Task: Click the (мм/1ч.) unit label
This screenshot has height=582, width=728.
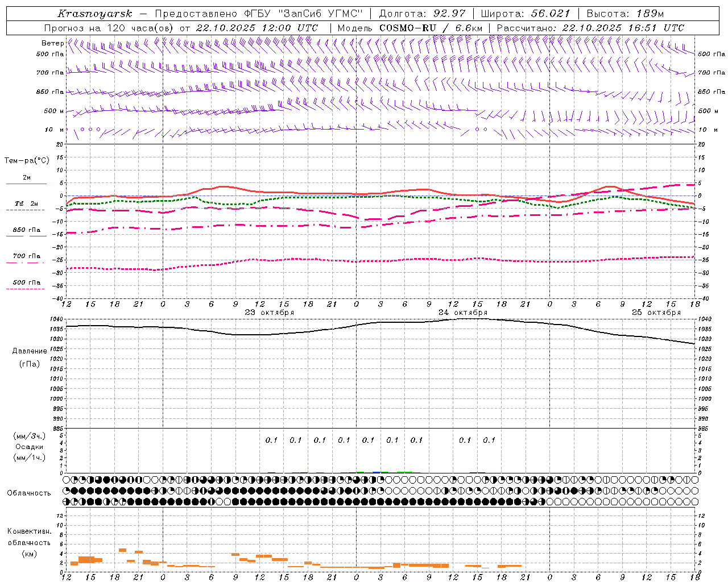Action: click(30, 458)
